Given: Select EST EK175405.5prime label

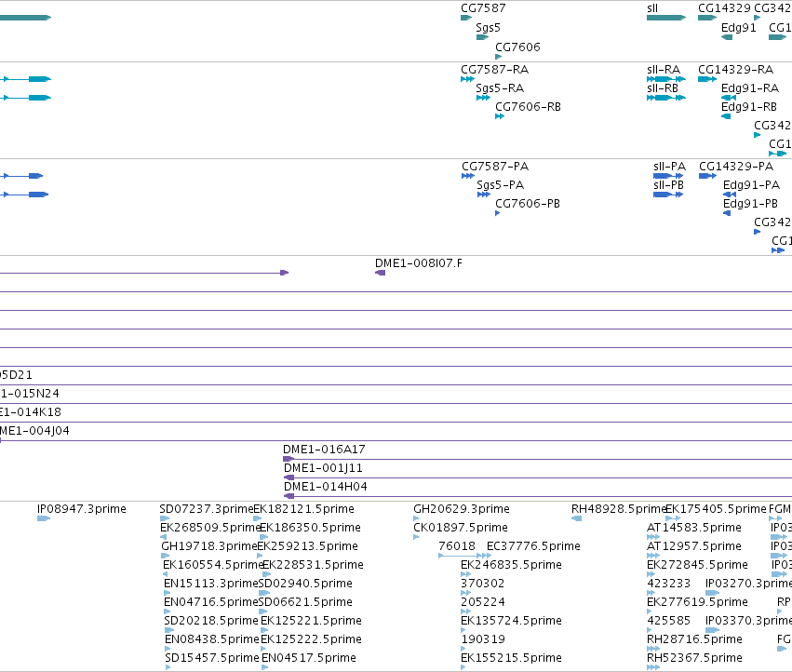Looking at the screenshot, I should click(x=716, y=509).
